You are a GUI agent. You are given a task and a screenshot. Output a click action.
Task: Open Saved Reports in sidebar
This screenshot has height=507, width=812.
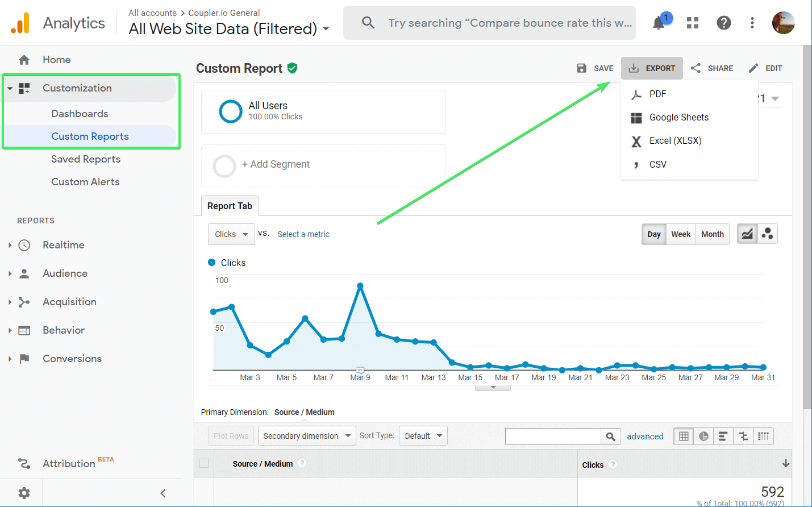click(86, 159)
